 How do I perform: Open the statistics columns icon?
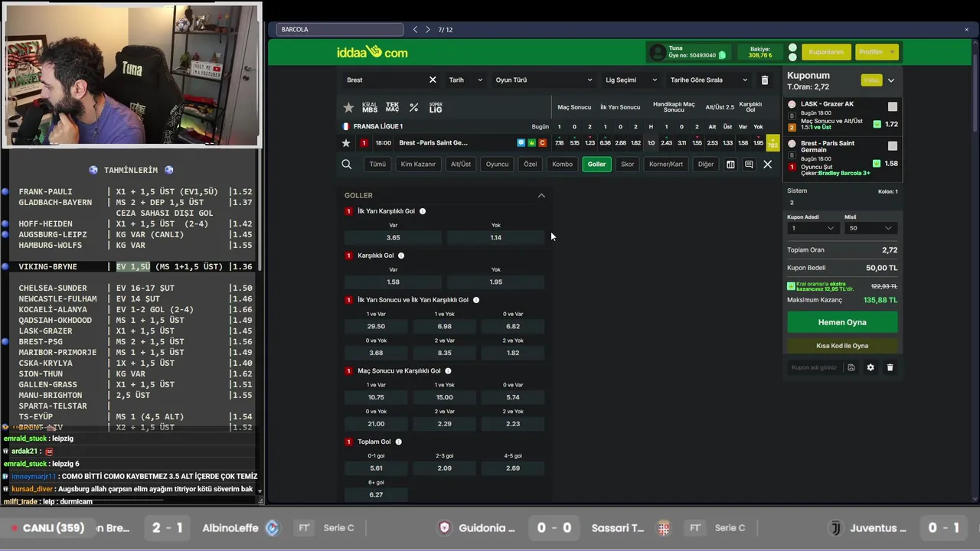pos(730,164)
